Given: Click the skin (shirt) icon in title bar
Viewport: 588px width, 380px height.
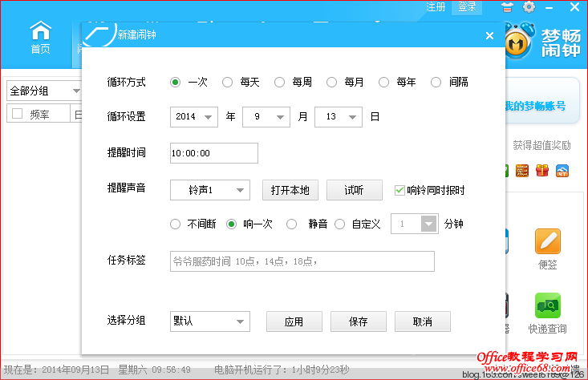Looking at the screenshot, I should pos(507,7).
